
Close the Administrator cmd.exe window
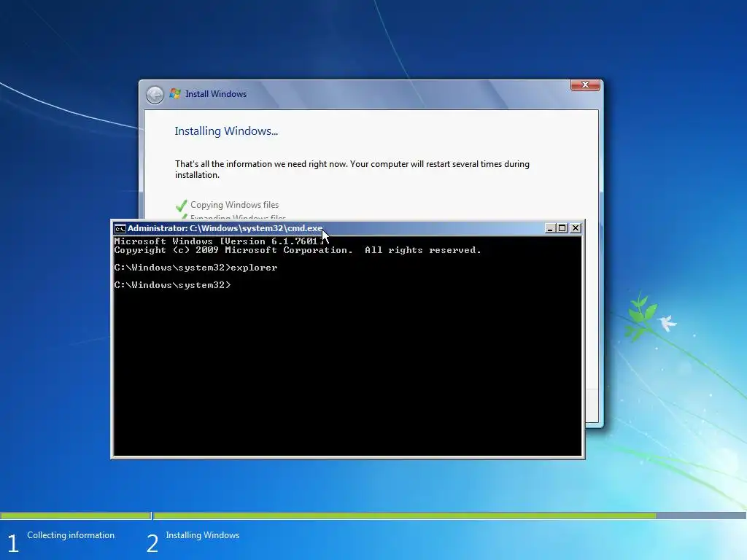pos(575,228)
